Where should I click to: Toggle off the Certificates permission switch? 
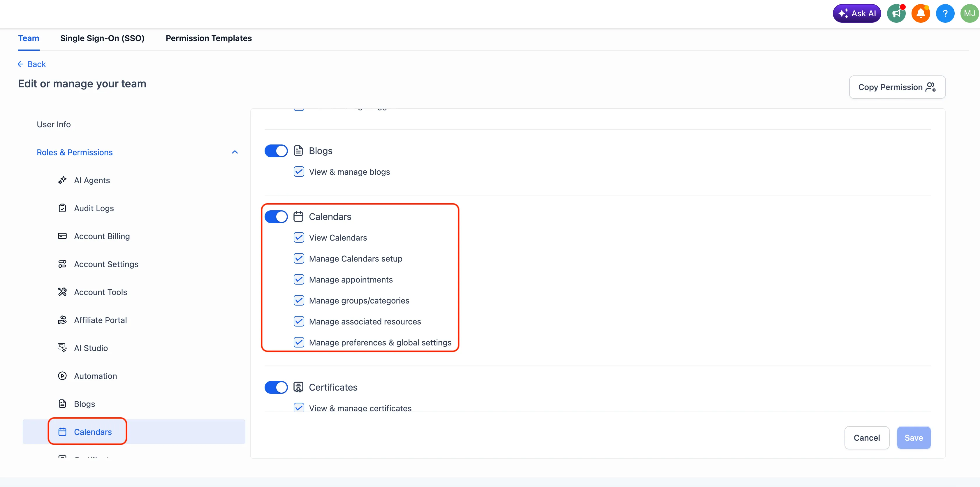[x=276, y=387]
